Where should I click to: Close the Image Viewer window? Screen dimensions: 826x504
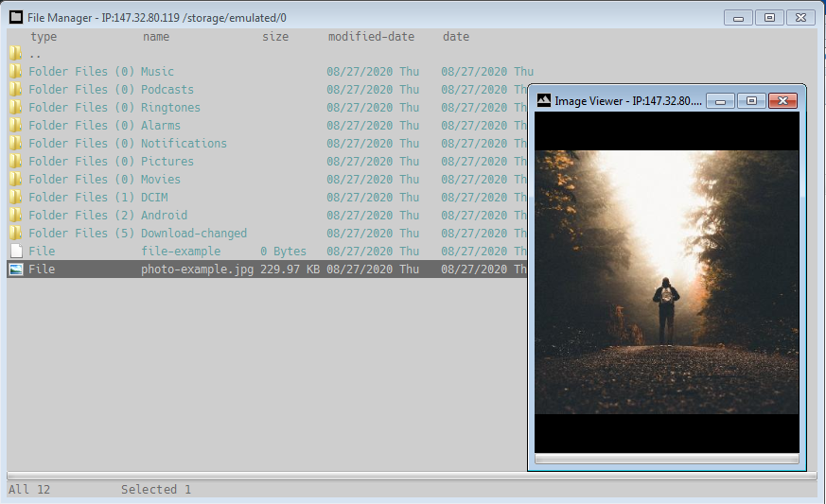[782, 100]
